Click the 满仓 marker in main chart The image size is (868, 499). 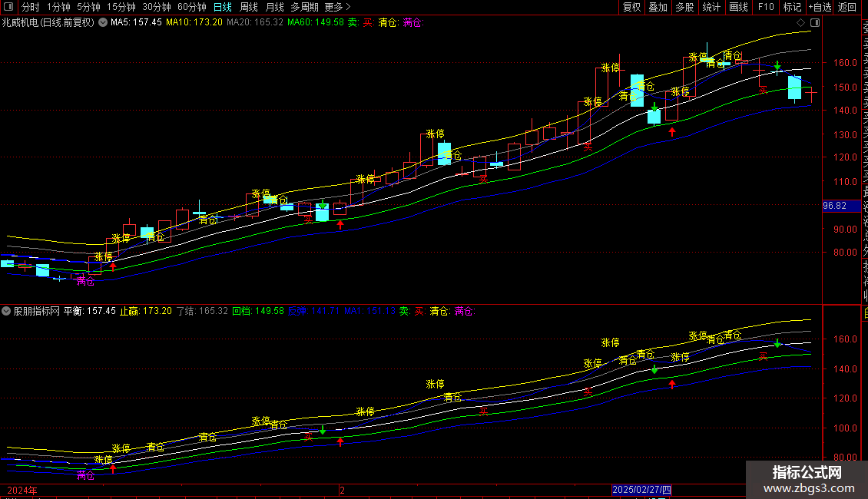(x=85, y=282)
